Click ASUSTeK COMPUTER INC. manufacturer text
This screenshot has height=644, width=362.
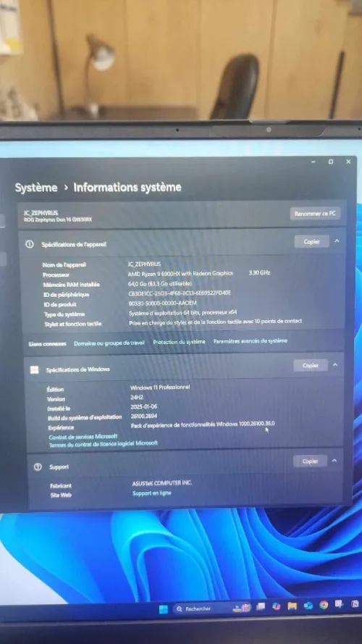pyautogui.click(x=161, y=483)
